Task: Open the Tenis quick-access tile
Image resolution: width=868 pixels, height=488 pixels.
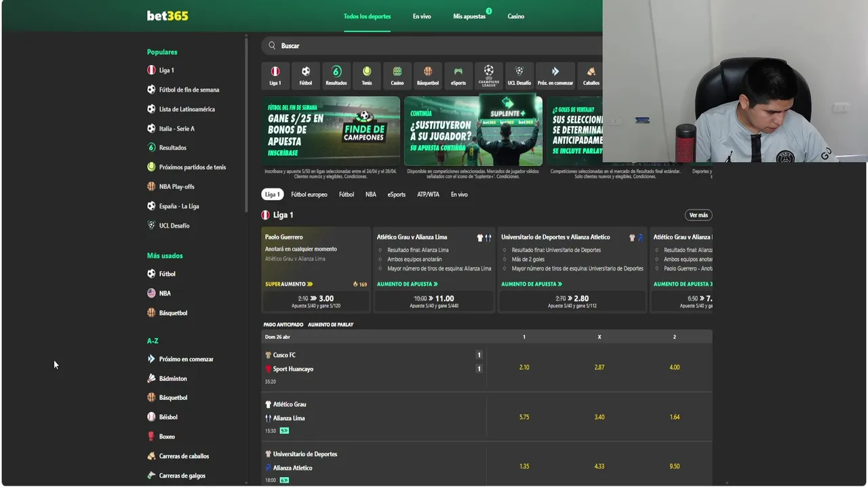Action: click(x=367, y=75)
